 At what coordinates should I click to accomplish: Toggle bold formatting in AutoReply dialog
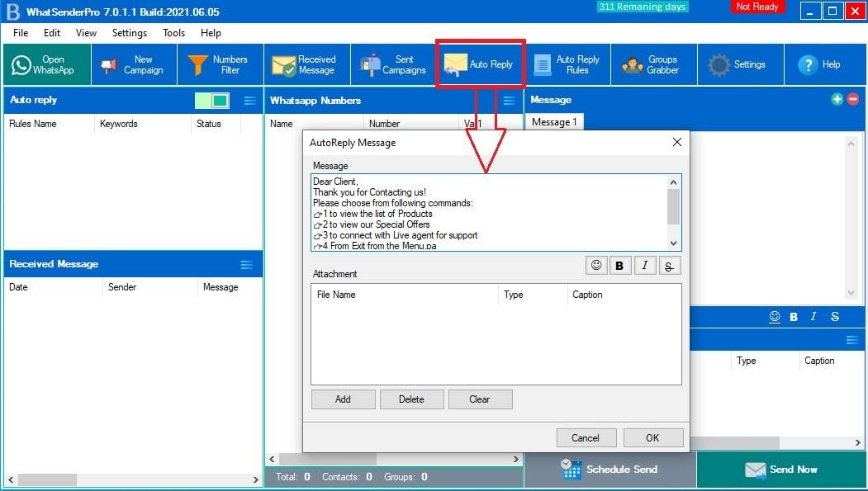620,265
